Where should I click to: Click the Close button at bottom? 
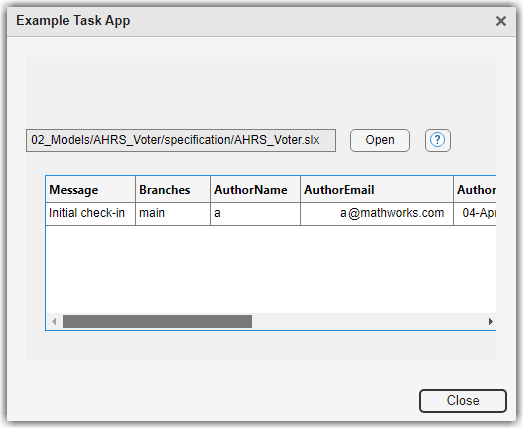point(463,401)
